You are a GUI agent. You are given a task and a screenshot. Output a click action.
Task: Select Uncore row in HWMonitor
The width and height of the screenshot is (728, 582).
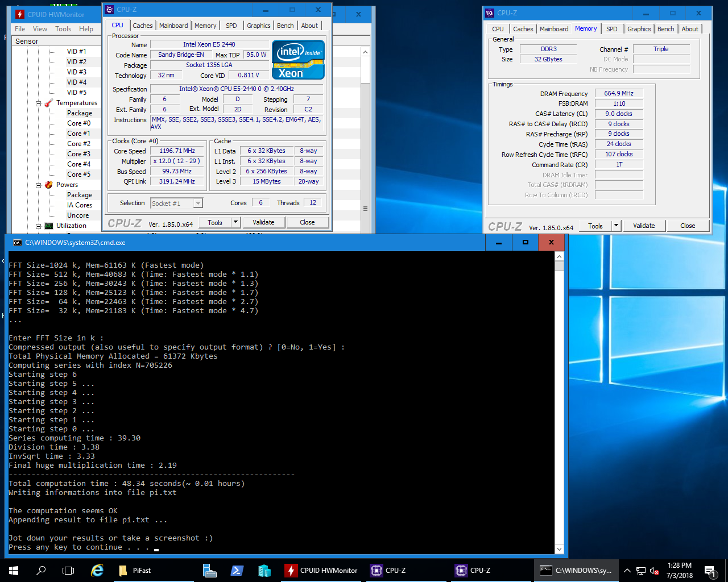[x=78, y=215]
